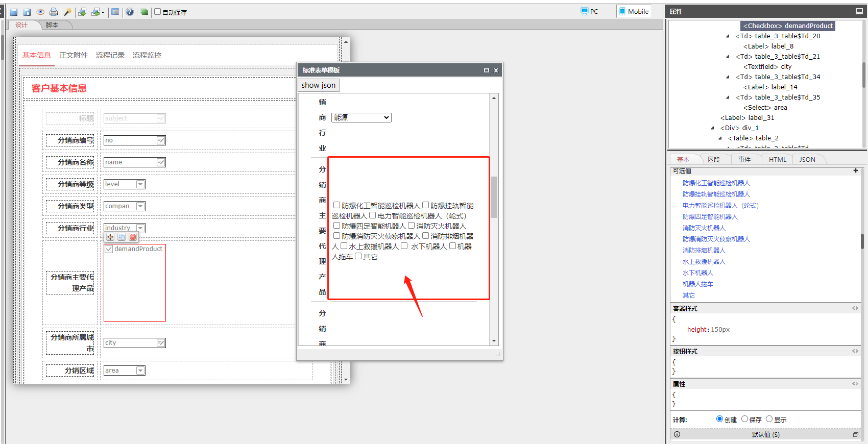Image resolution: width=868 pixels, height=444 pixels.
Task: Add an option with the plus icon in 可选值
Action: tap(855, 170)
